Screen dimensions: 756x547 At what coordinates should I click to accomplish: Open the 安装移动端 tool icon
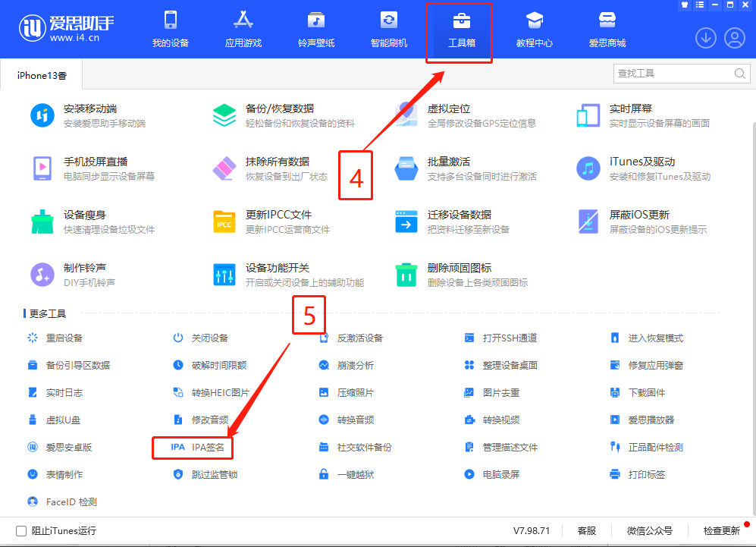(42, 115)
